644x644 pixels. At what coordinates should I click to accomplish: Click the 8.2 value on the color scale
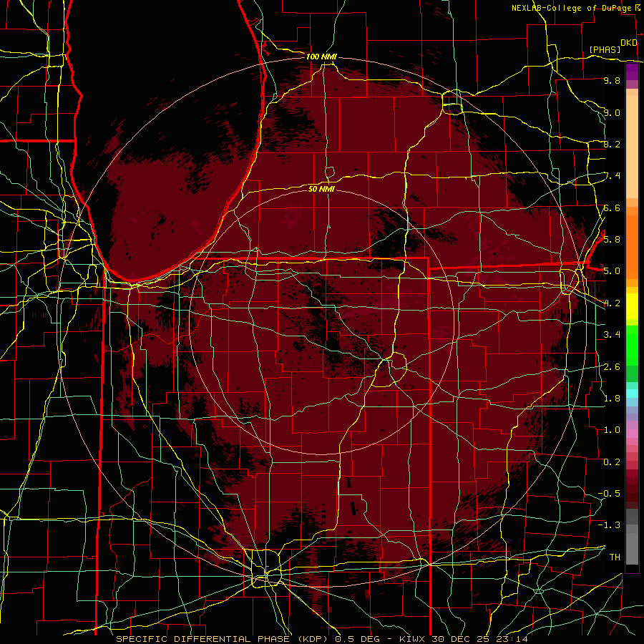[612, 144]
